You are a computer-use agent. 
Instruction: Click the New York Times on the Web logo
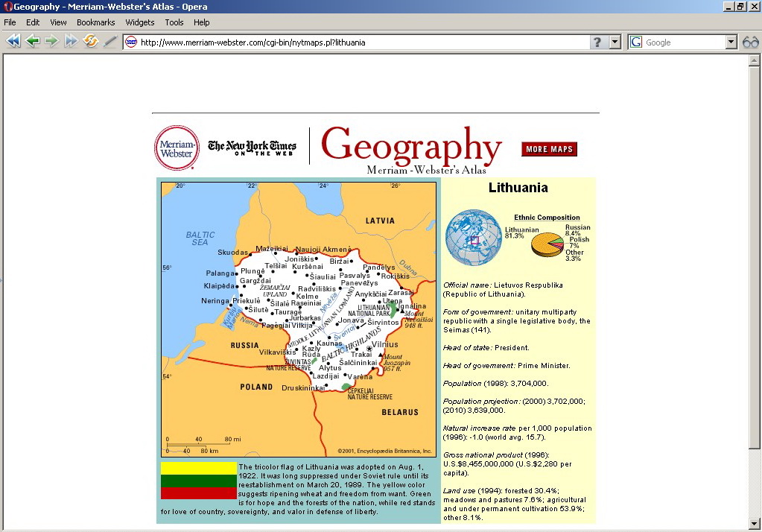click(252, 147)
